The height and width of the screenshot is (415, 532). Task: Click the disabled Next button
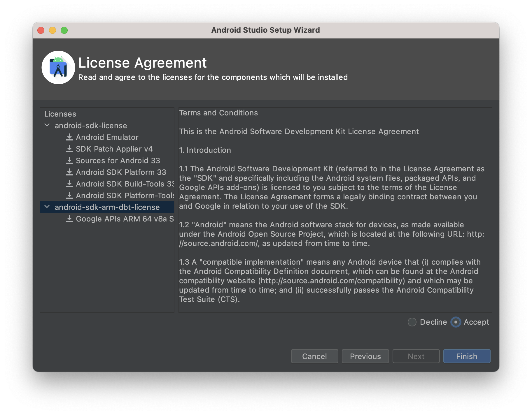(416, 356)
